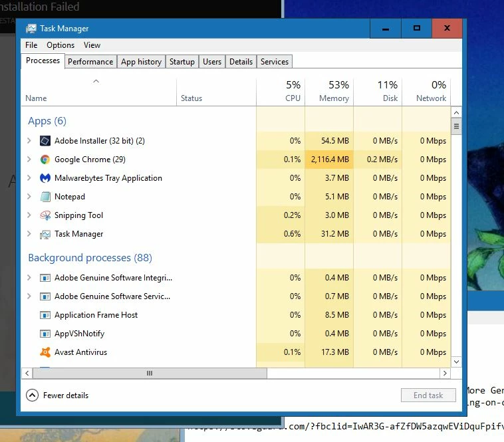
Task: Click Adobe Genuine Software Service process icon
Action: coord(45,296)
